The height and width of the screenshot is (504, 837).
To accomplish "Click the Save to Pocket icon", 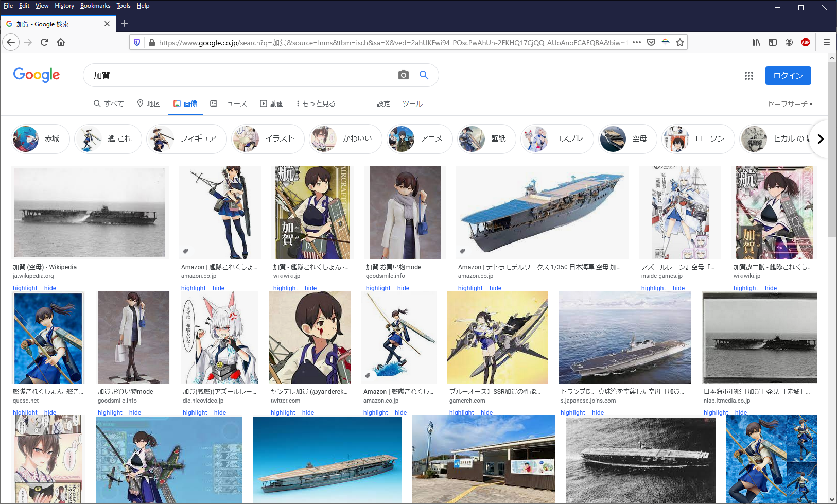I will coord(651,42).
